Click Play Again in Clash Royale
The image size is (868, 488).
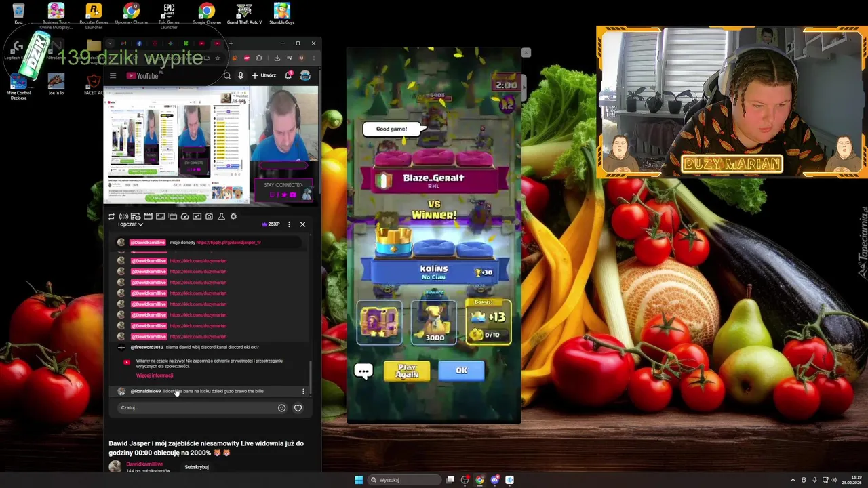coord(407,371)
